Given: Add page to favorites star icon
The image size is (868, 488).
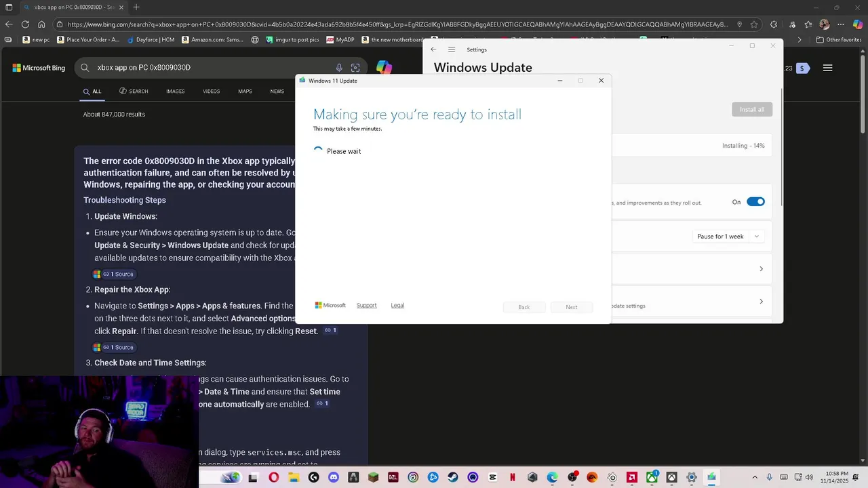Looking at the screenshot, I should (x=754, y=24).
